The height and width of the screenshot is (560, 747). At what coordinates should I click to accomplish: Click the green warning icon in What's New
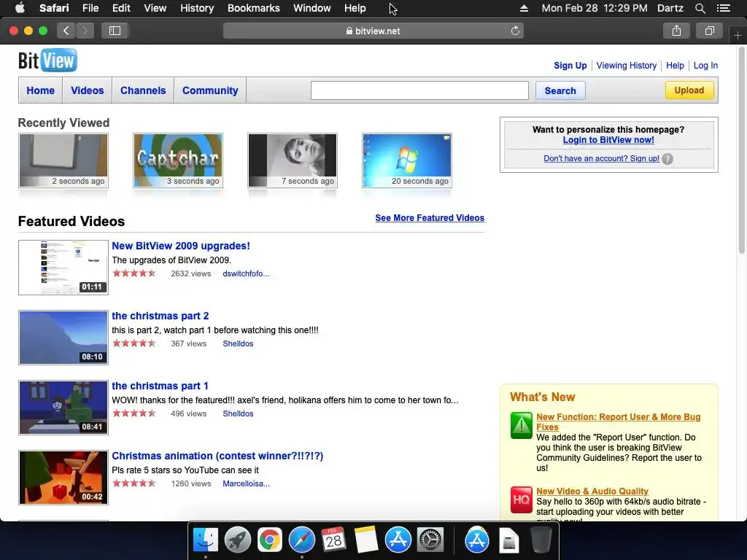[521, 425]
